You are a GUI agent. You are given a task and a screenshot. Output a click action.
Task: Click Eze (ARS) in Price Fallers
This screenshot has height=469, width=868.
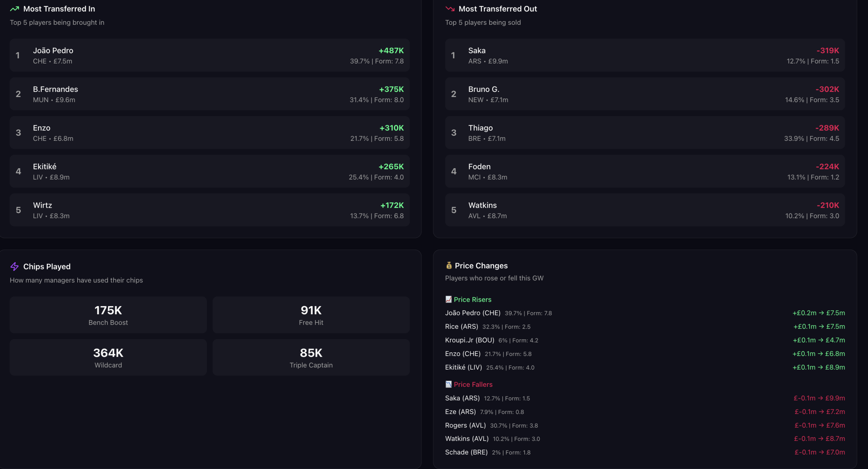pos(460,412)
